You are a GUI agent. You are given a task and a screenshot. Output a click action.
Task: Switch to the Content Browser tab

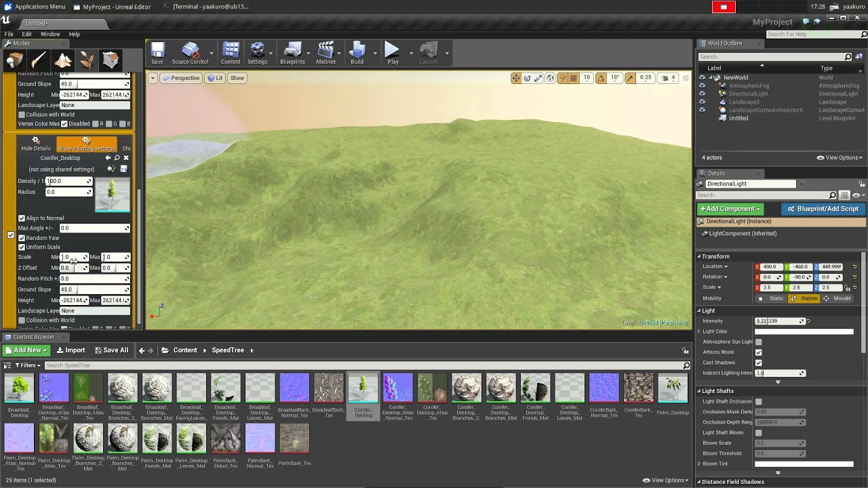pos(33,337)
